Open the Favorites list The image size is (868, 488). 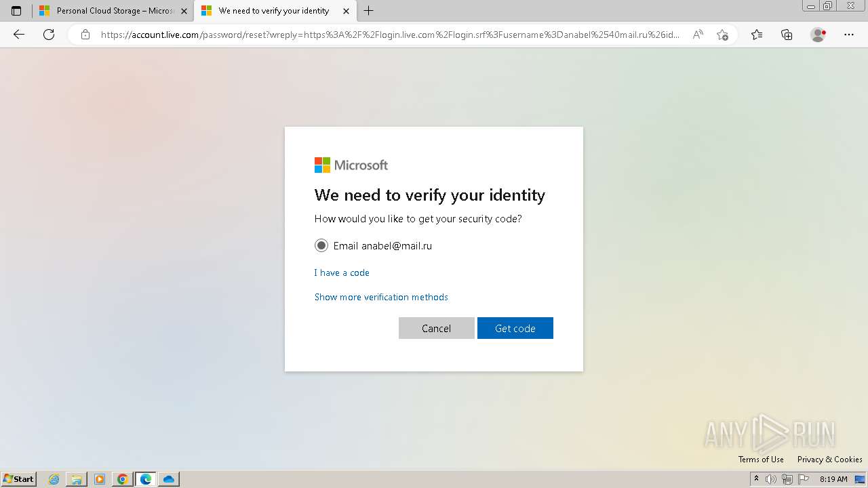(757, 35)
